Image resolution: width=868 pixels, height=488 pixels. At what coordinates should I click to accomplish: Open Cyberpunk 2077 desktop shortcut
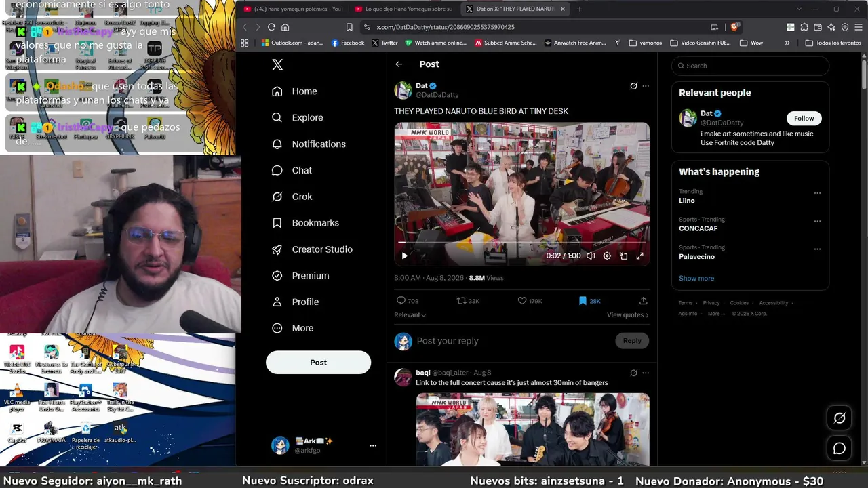click(120, 359)
